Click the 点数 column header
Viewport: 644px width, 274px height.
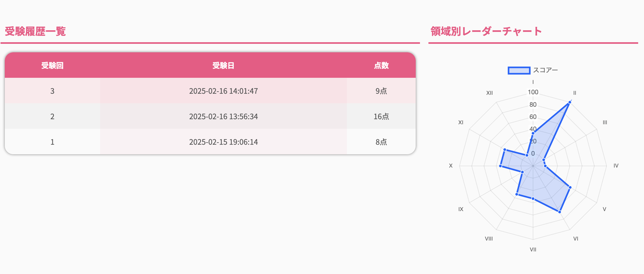coord(381,65)
